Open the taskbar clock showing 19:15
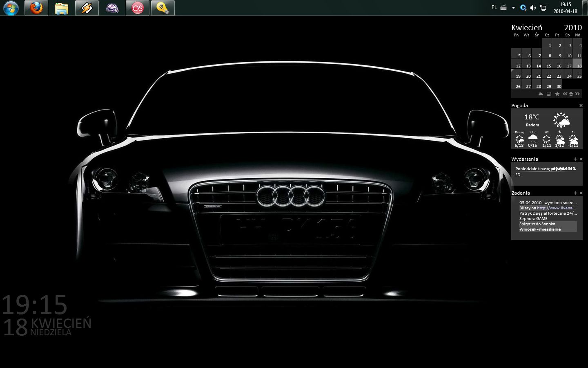 point(566,8)
